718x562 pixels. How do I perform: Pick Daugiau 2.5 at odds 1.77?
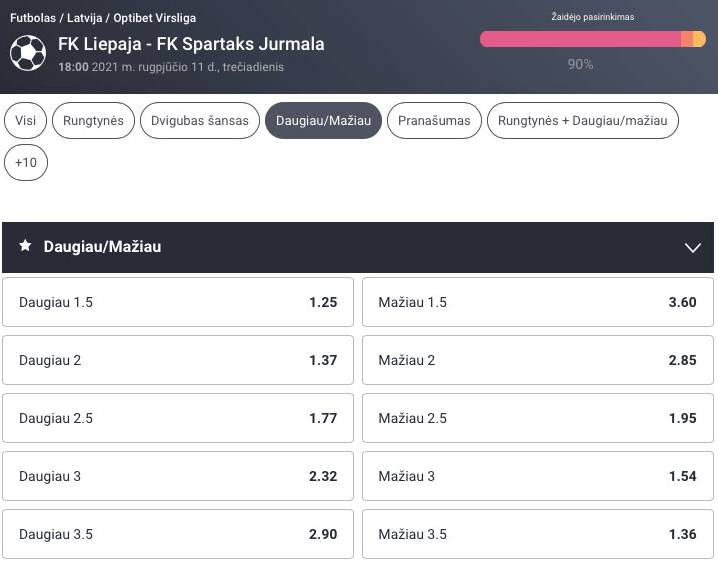click(x=178, y=418)
